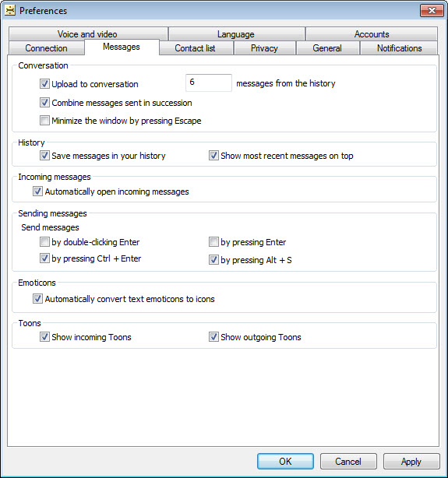This screenshot has width=448, height=478.
Task: Confirm settings with the OK button
Action: [x=285, y=461]
